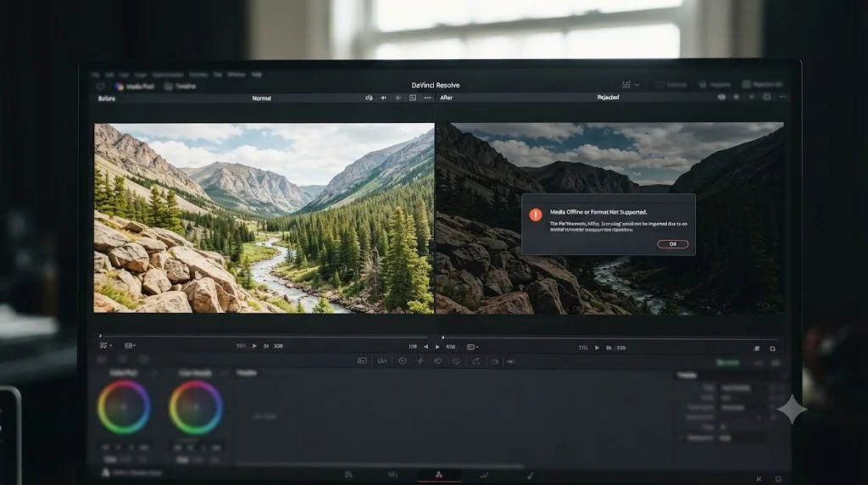This screenshot has width=868, height=485.
Task: Open the display mode dropdown in center transport
Action: click(x=472, y=347)
